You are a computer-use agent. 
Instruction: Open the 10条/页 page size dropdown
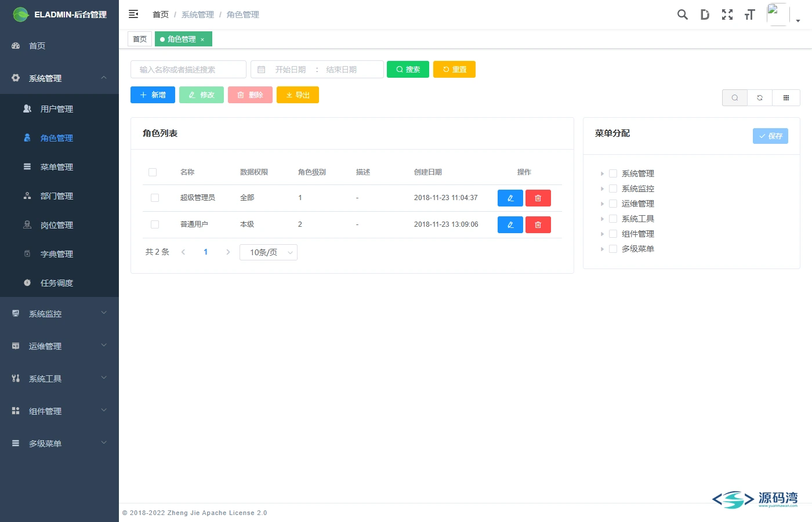[x=269, y=252]
